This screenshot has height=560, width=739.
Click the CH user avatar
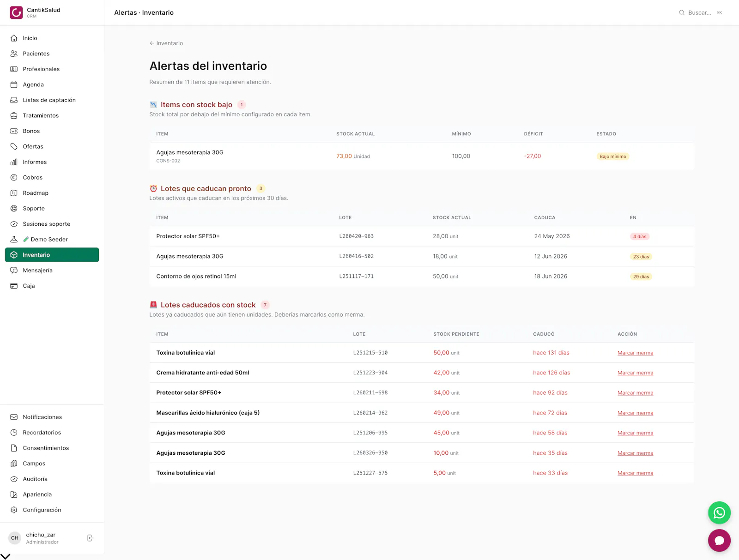pos(15,538)
